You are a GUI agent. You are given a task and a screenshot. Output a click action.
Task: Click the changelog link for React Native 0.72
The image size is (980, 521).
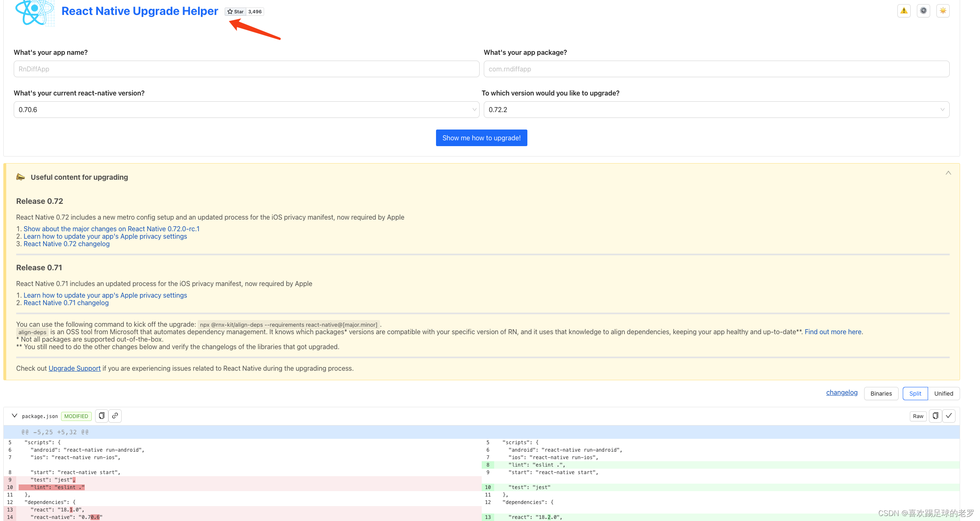(x=67, y=244)
